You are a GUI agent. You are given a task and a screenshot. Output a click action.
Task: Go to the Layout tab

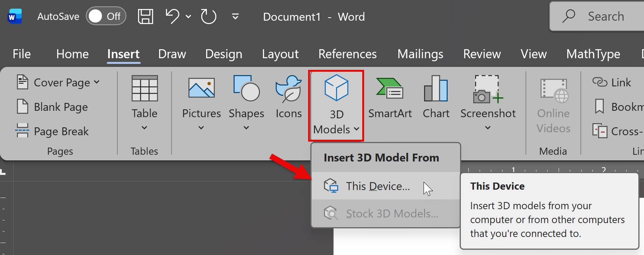click(280, 54)
